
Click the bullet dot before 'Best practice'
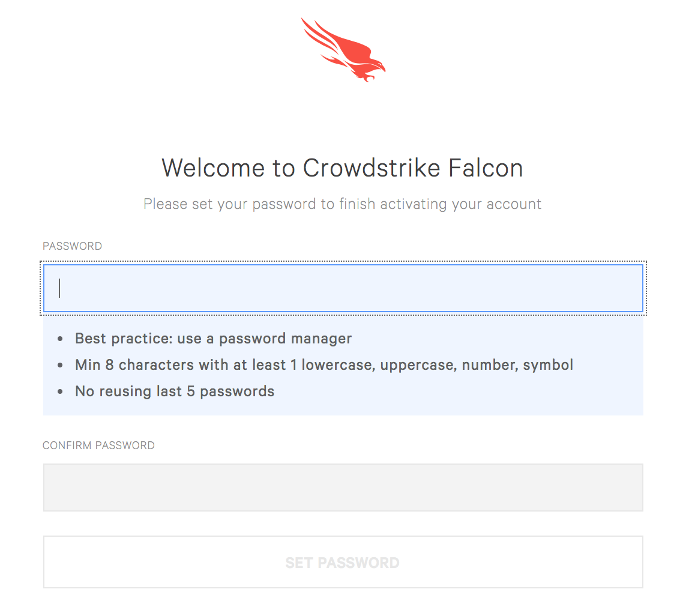click(60, 339)
